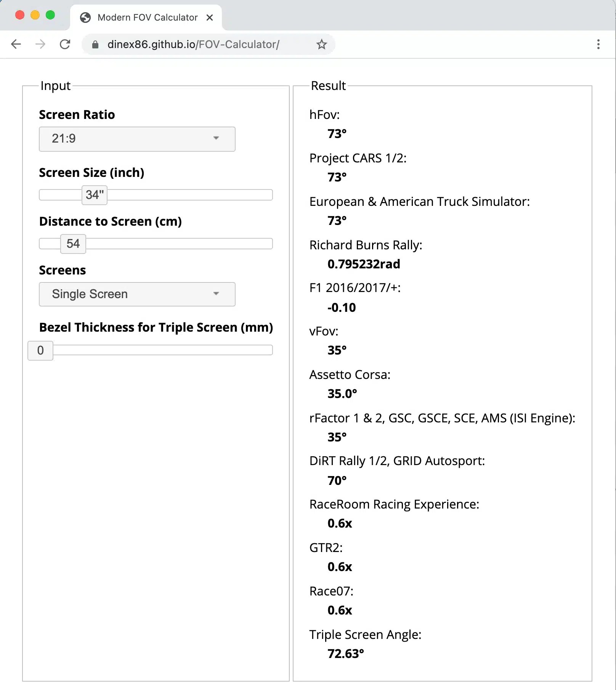
Task: Open the Screen Ratio dropdown showing 21:9
Action: click(137, 139)
